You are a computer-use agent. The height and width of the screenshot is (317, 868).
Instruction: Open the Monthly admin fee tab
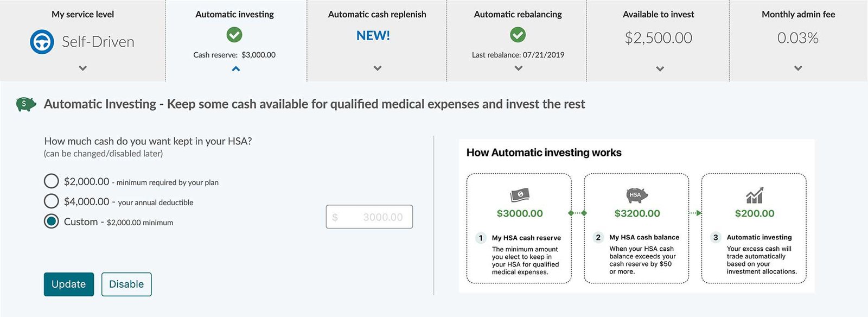tap(798, 38)
